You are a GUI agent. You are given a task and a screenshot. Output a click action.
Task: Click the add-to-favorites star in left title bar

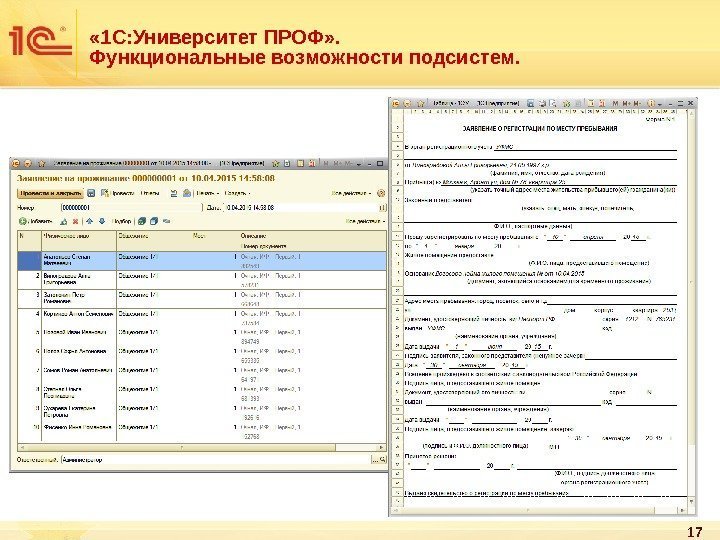[276, 164]
